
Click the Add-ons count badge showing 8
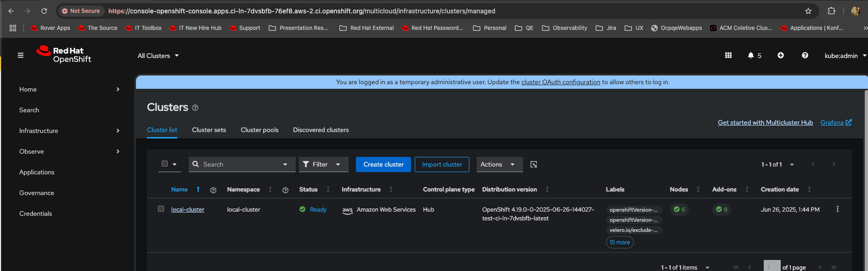coord(722,209)
